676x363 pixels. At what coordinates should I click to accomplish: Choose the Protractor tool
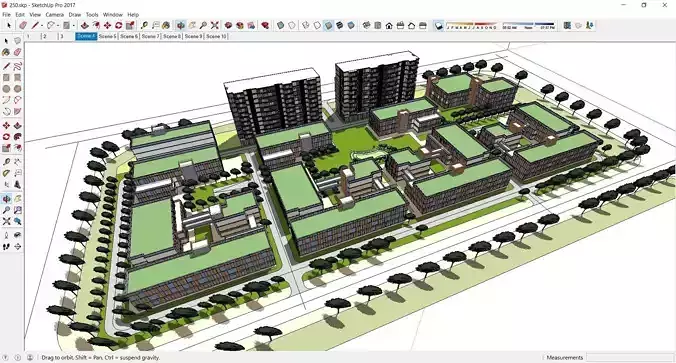tap(6, 173)
